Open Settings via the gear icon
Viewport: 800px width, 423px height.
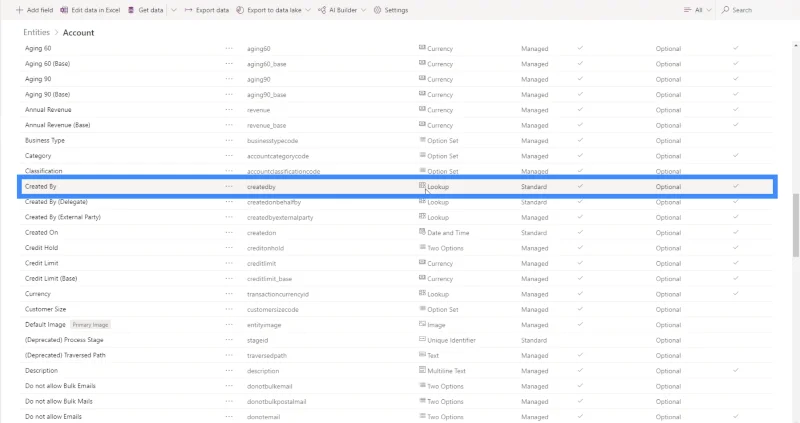click(x=377, y=10)
